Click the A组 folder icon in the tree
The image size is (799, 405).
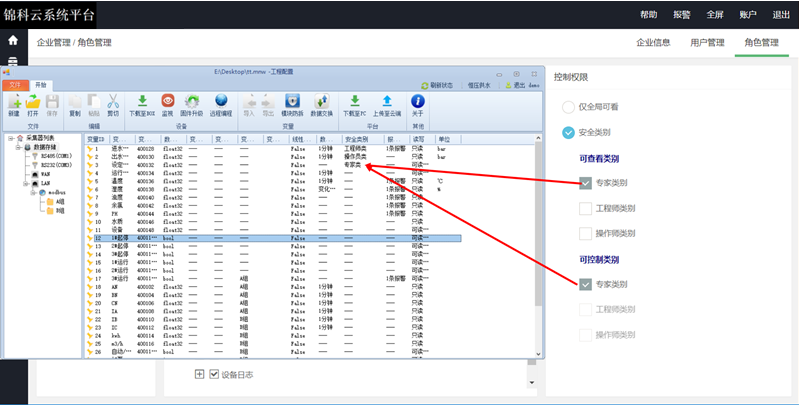coord(50,202)
